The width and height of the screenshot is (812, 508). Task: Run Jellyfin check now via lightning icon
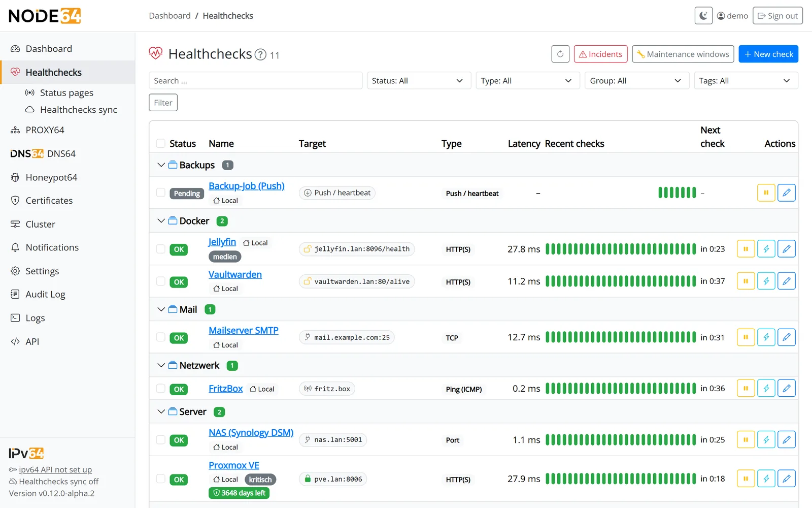coord(766,249)
